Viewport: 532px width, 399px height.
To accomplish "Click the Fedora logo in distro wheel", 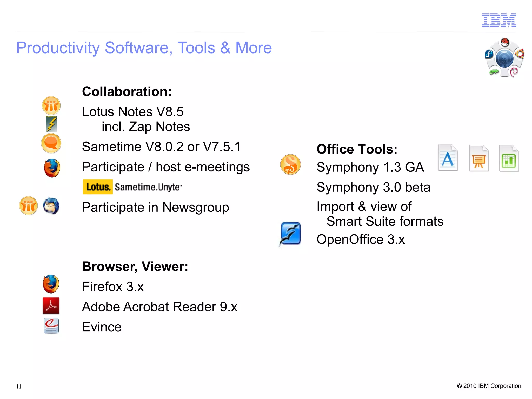I will point(489,54).
